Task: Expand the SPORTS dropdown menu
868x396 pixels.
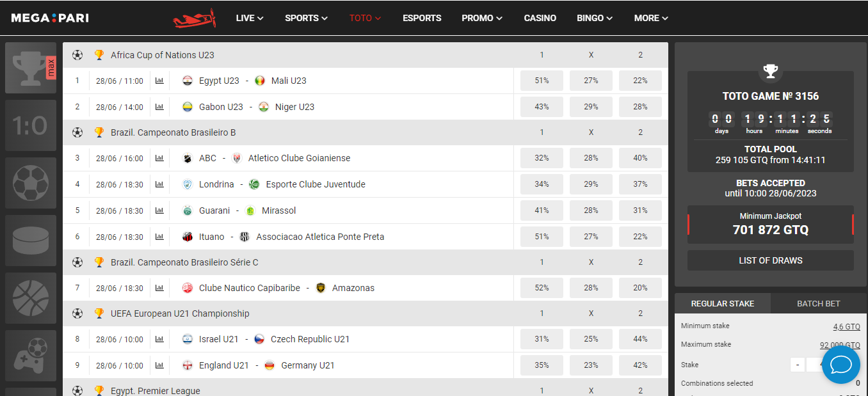Action: pyautogui.click(x=306, y=18)
